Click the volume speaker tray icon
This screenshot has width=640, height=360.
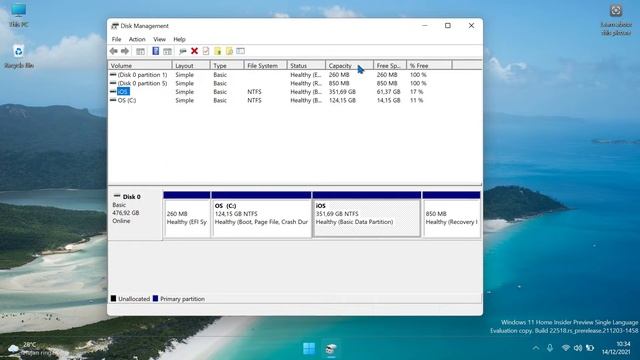pyautogui.click(x=578, y=348)
